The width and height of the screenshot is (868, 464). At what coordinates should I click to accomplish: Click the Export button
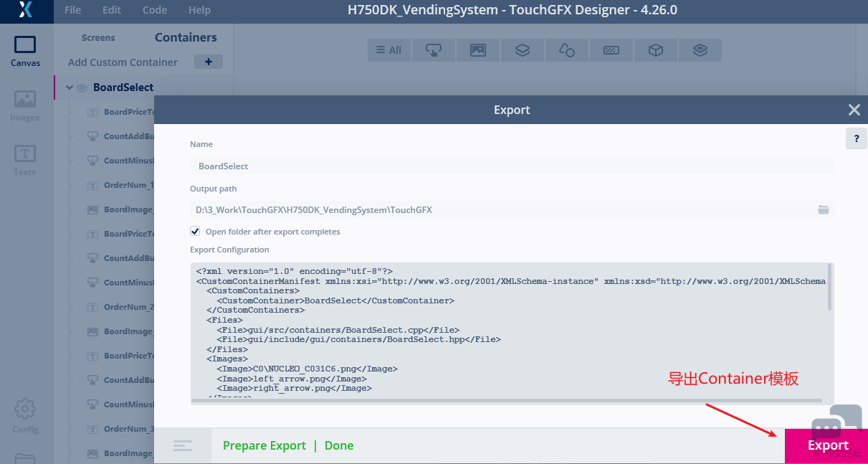click(828, 445)
